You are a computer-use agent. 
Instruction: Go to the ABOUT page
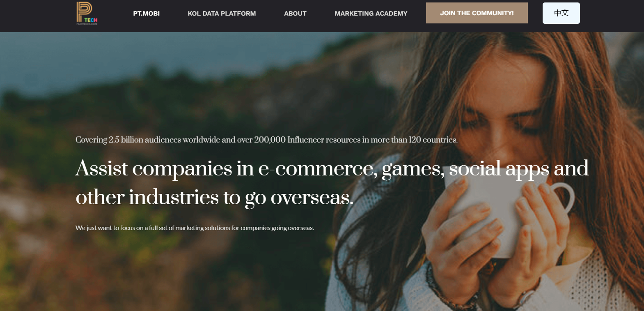295,13
